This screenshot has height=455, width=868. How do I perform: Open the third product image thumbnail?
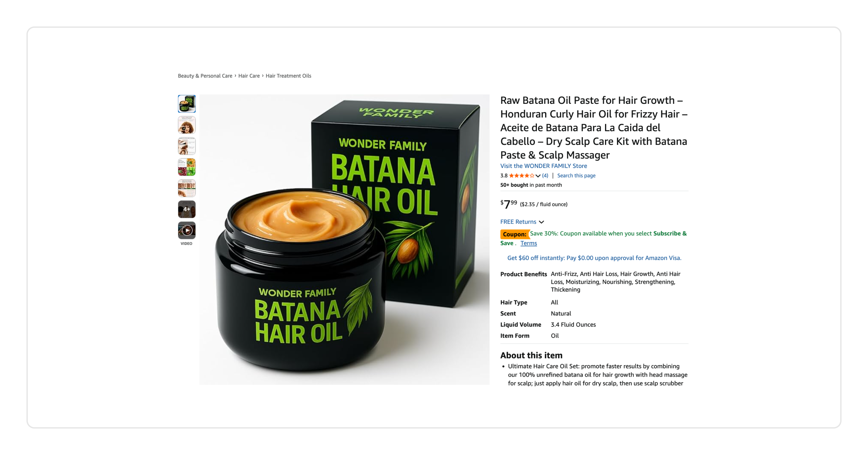click(x=187, y=146)
